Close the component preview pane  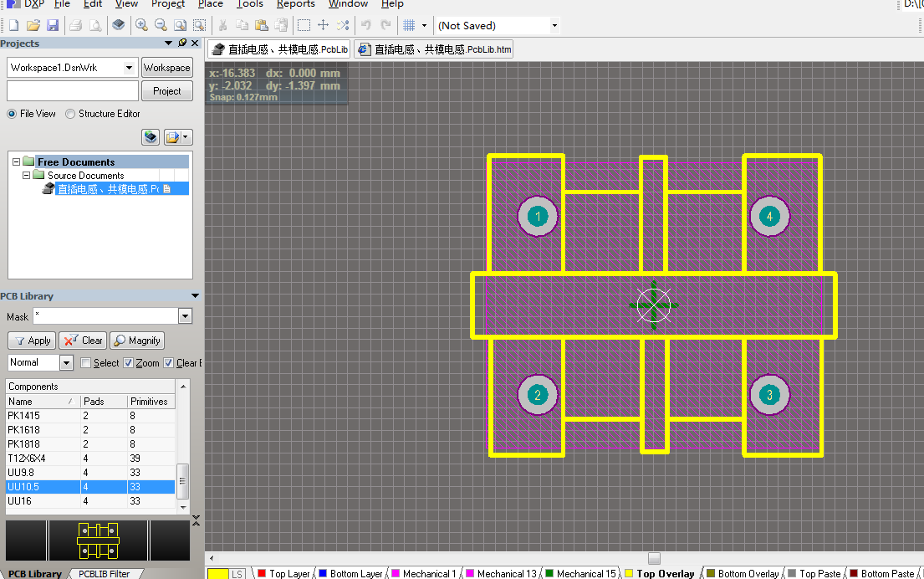click(197, 520)
